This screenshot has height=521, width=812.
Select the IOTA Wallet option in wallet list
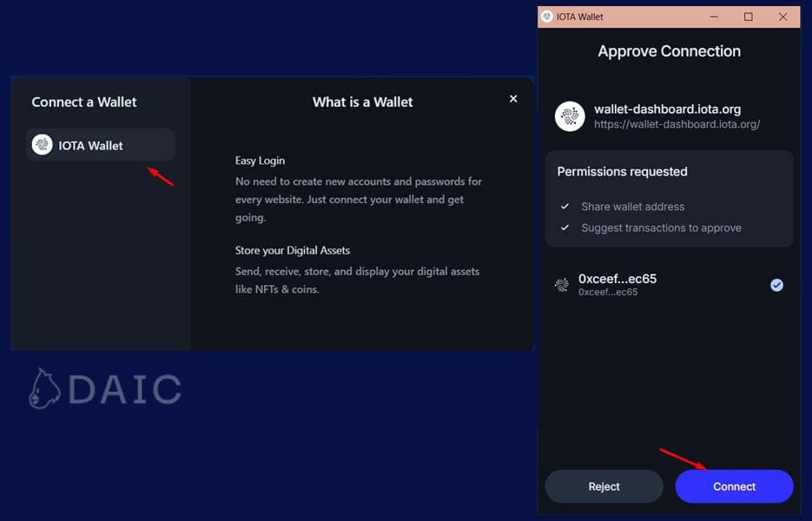pos(101,145)
